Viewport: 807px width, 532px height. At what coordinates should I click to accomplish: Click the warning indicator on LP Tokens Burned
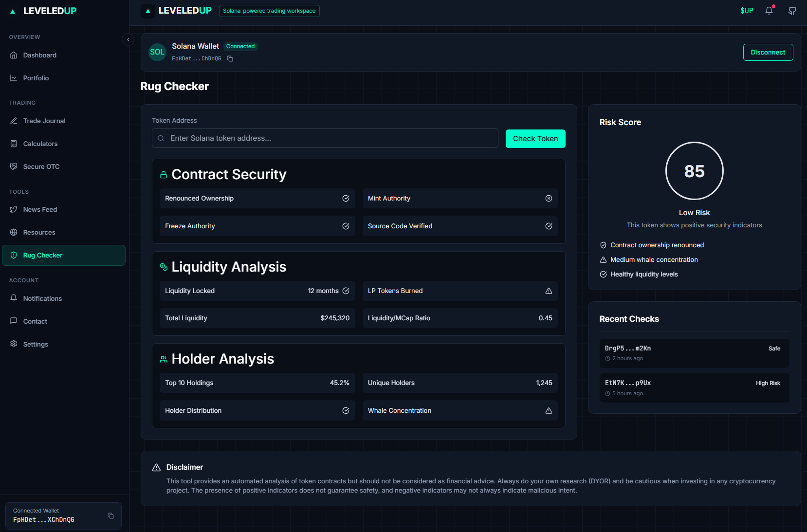click(549, 291)
